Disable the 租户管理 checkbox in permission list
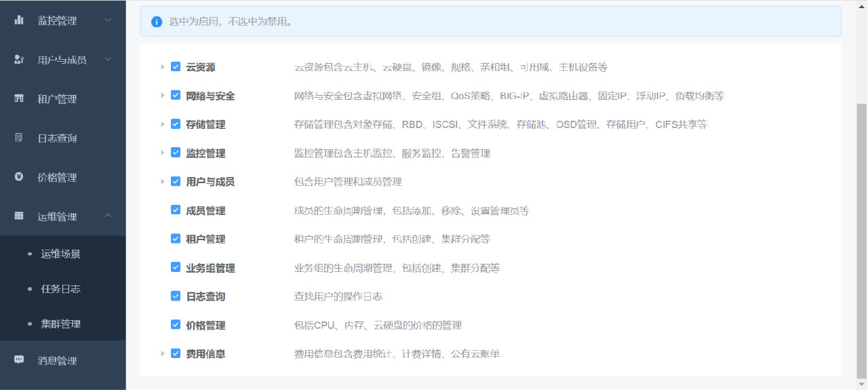The image size is (868, 390). (x=176, y=239)
